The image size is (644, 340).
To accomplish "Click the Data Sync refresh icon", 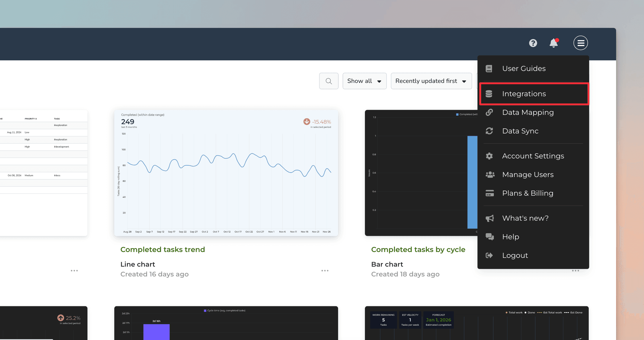I will [489, 131].
